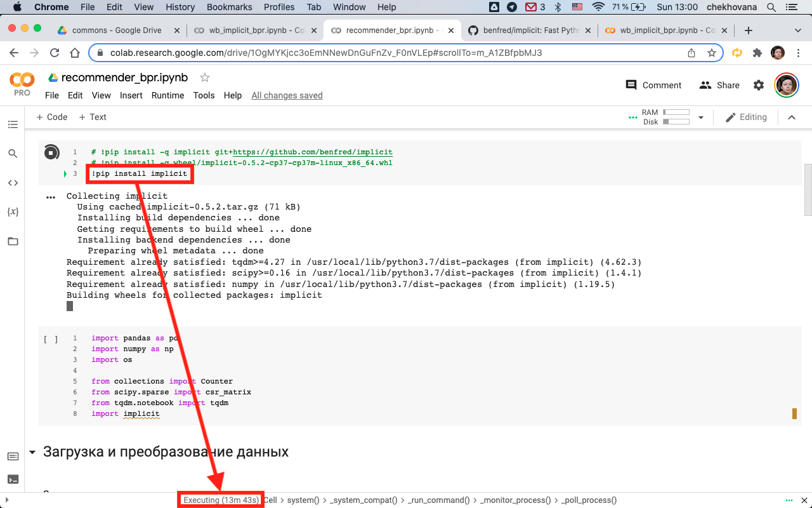The height and width of the screenshot is (508, 812).
Task: Add a new Code cell
Action: coord(52,117)
